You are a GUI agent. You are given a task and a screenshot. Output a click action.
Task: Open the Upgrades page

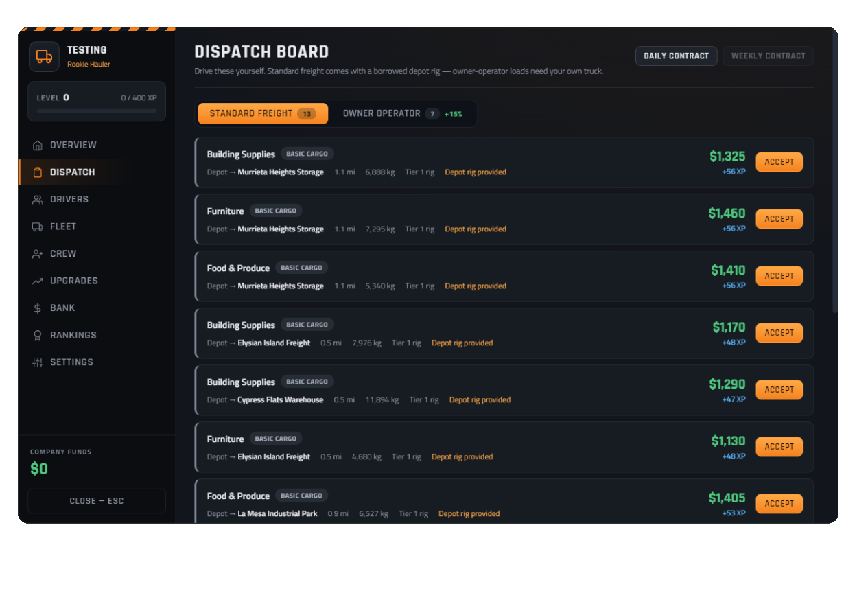pyautogui.click(x=97, y=281)
